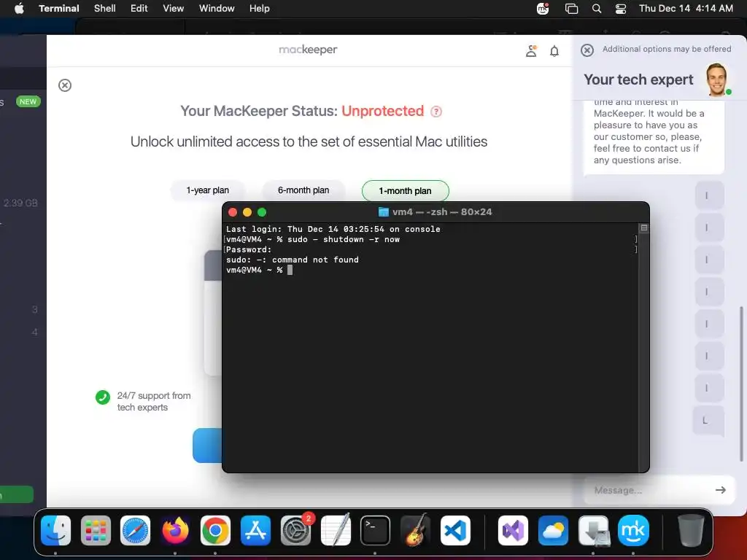Click the 'Last login' line in Terminal
747x560 pixels.
coord(333,229)
